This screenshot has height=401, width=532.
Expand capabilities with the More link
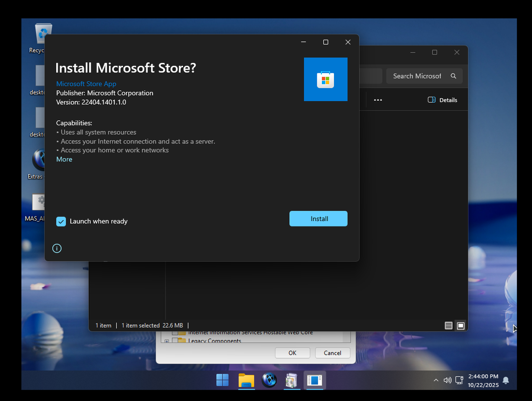(64, 159)
